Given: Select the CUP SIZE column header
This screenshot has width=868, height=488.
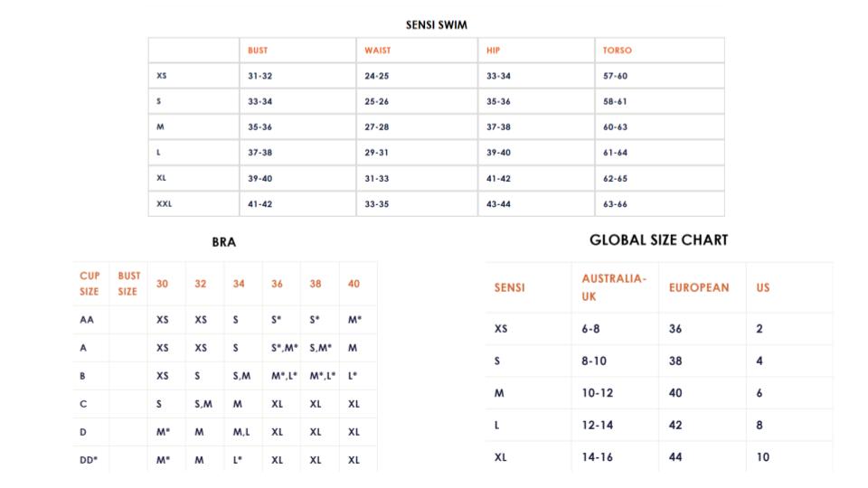Looking at the screenshot, I should point(90,284).
